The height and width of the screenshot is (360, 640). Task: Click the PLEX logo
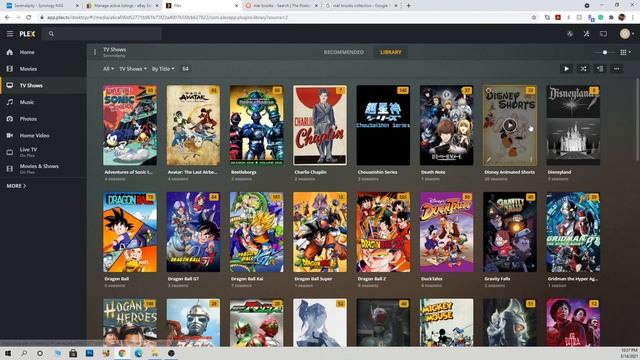coord(27,34)
